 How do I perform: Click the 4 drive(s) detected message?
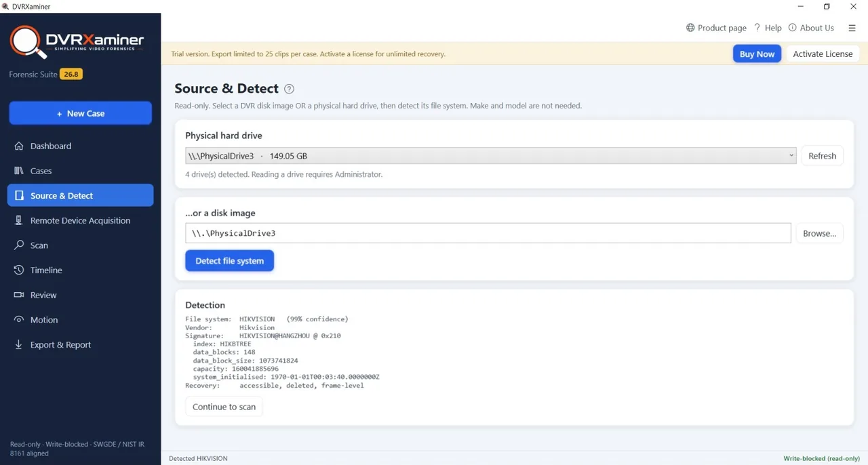pyautogui.click(x=283, y=174)
